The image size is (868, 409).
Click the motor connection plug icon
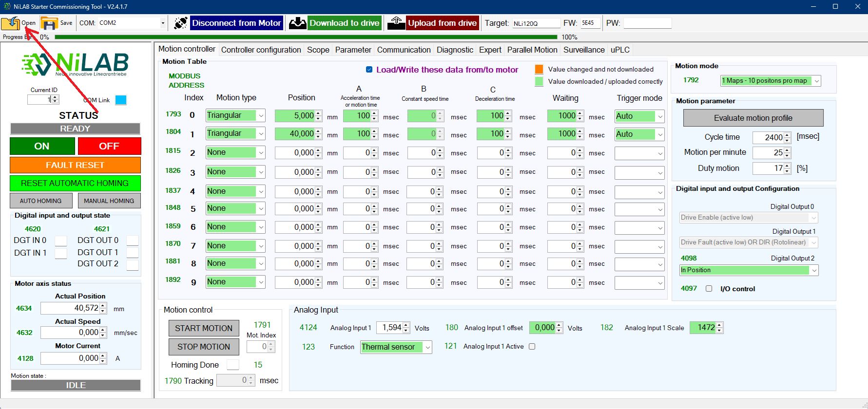(x=180, y=23)
